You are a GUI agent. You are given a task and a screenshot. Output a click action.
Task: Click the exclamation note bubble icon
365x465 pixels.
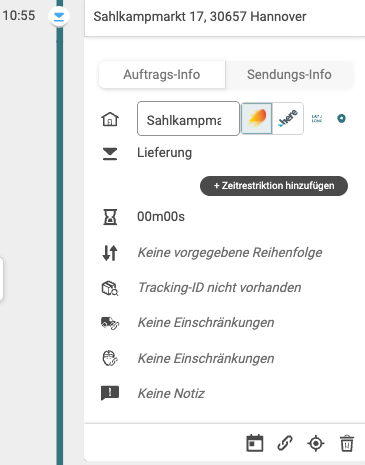coord(110,393)
